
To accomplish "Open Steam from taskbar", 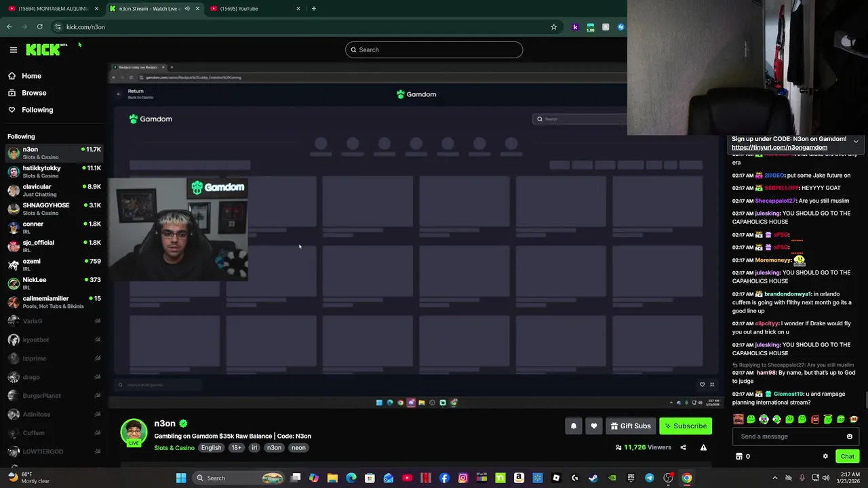I will [593, 478].
